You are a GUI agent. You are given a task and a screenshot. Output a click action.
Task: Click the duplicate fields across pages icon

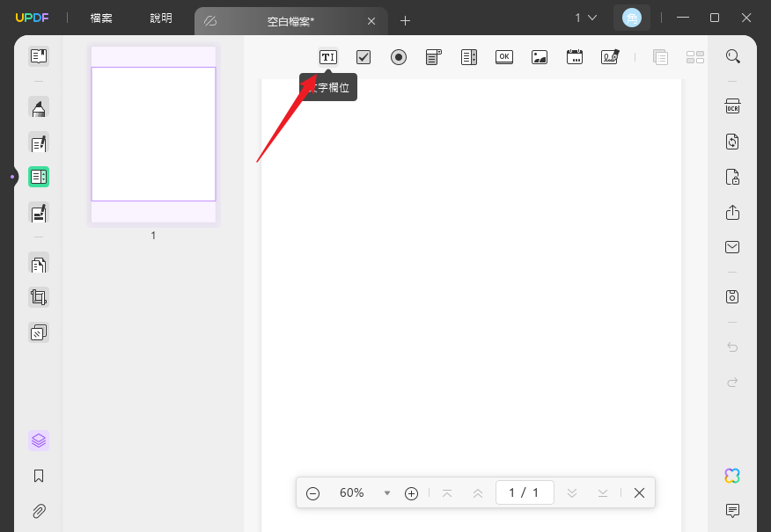(x=660, y=57)
